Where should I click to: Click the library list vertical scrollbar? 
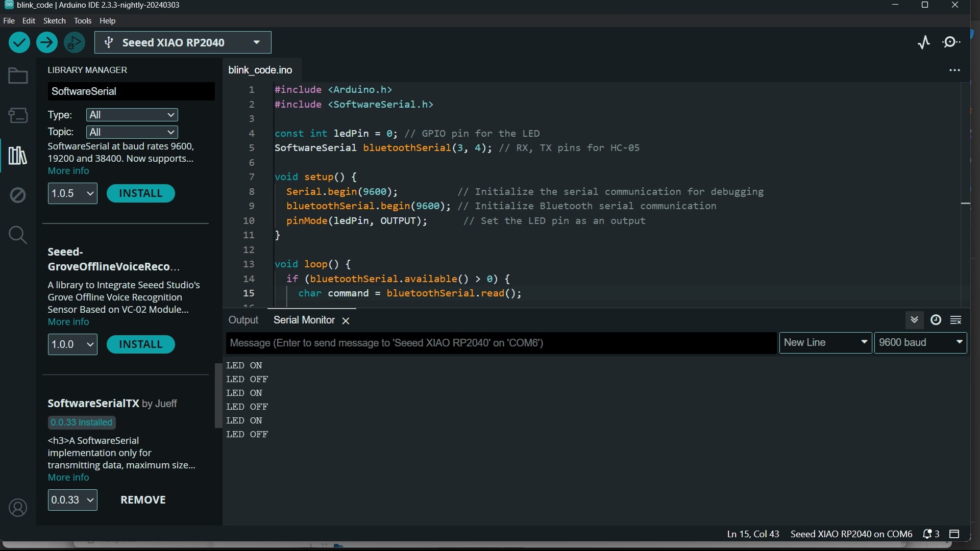pyautogui.click(x=218, y=395)
